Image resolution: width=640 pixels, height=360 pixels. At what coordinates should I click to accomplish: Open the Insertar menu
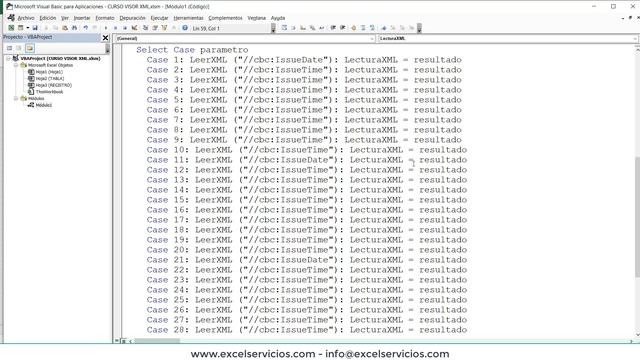coord(82,18)
